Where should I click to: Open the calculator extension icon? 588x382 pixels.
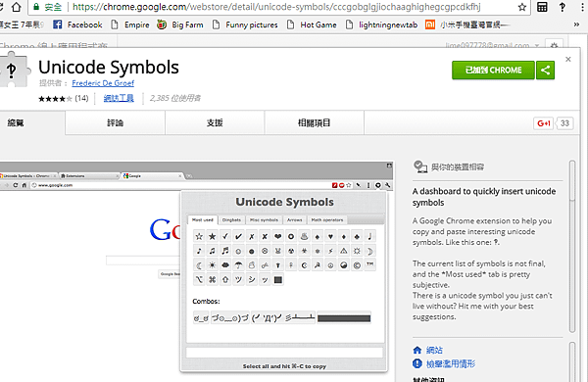tap(542, 7)
